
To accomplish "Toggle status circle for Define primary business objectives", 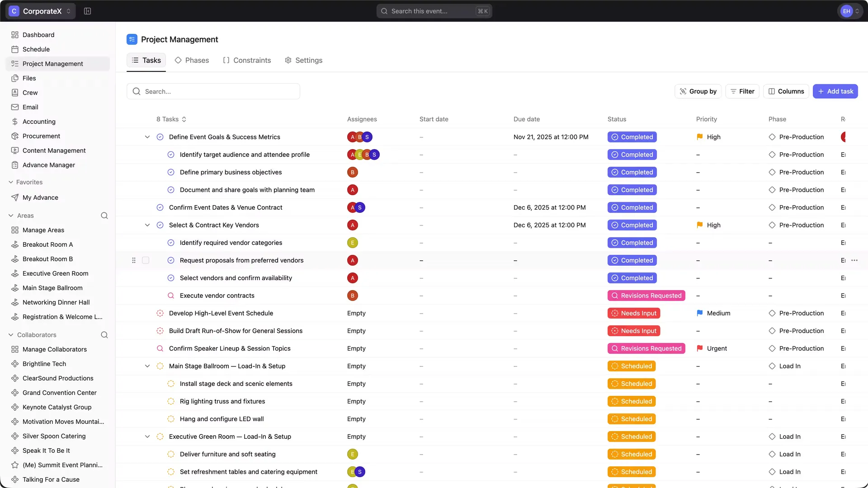I will 171,172.
